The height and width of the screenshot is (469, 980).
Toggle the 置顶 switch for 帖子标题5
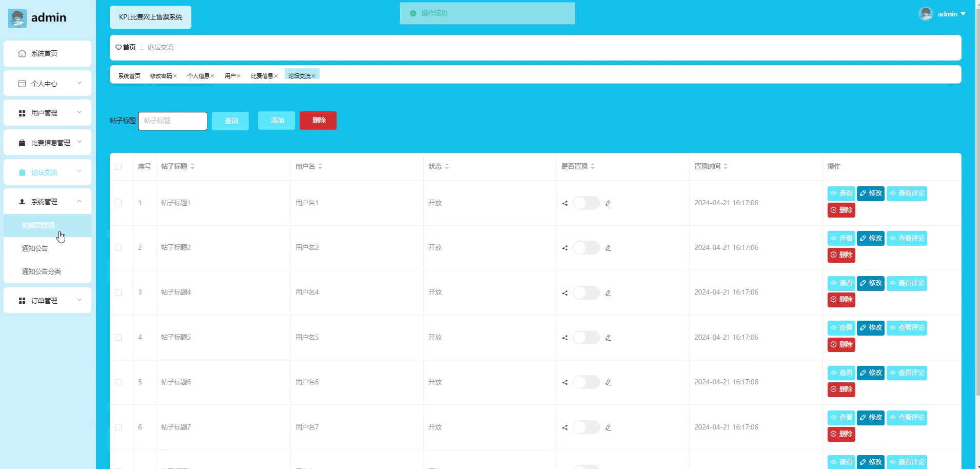pyautogui.click(x=586, y=337)
